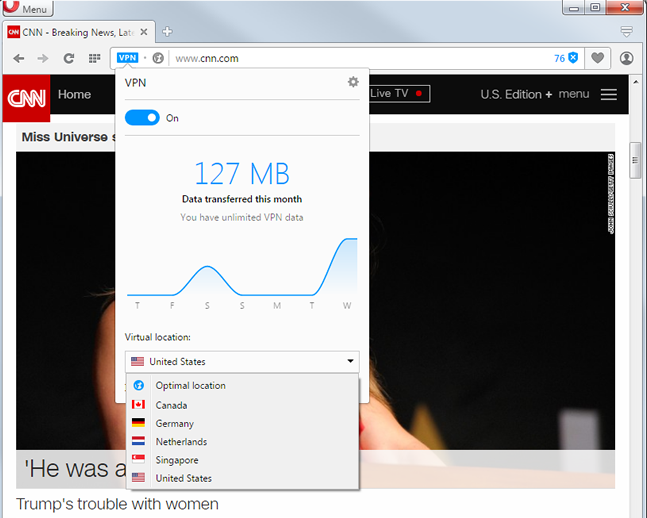Open the user account profile icon
Screen dimensions: 647x518
(x=626, y=58)
